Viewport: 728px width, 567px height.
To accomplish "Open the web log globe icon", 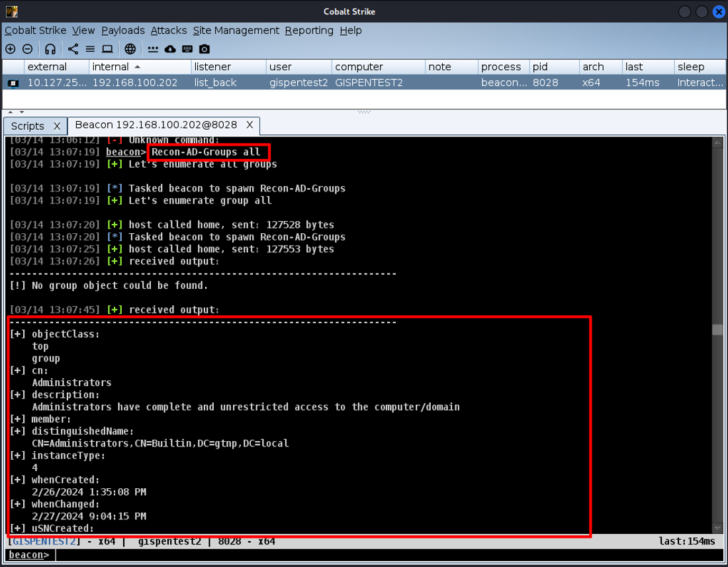I will click(130, 49).
